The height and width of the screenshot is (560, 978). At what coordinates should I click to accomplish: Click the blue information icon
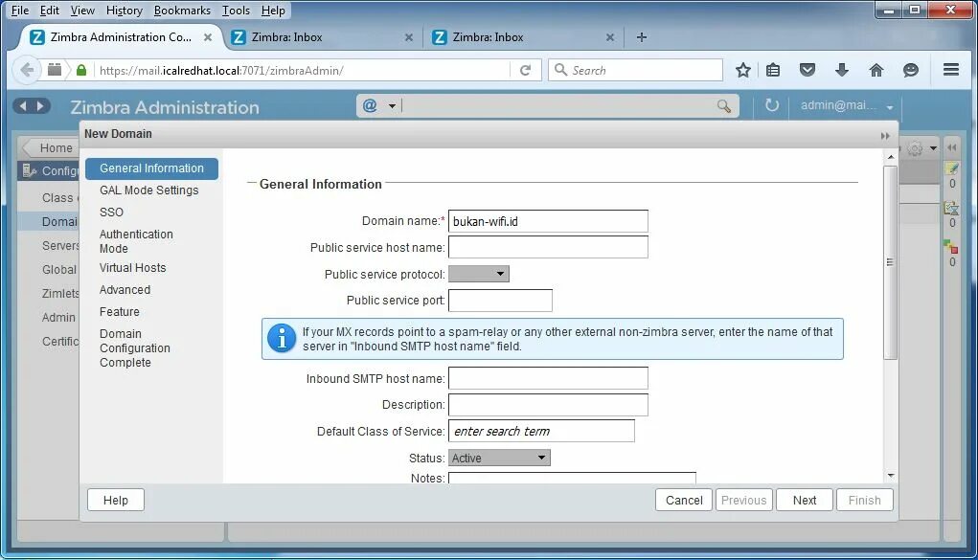[282, 339]
